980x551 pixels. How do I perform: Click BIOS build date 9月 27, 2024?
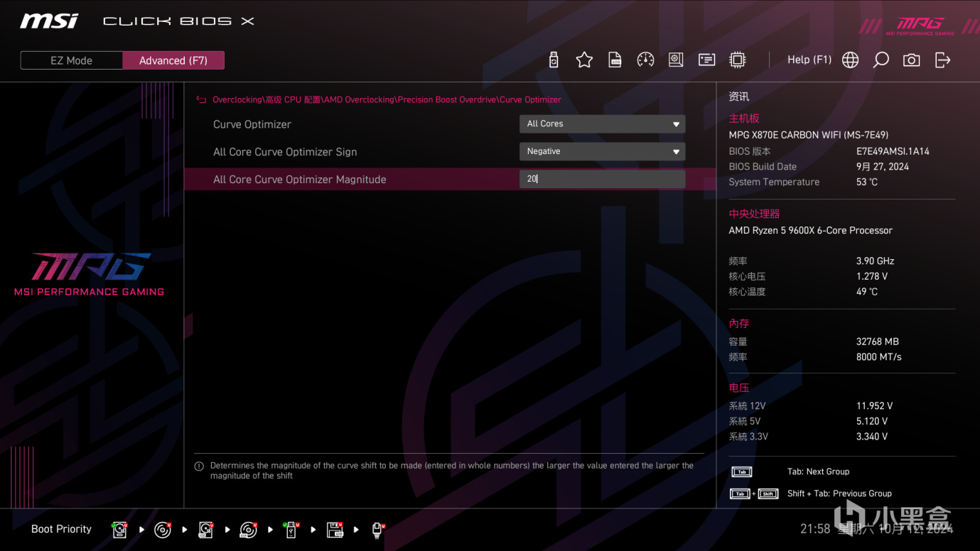(883, 167)
